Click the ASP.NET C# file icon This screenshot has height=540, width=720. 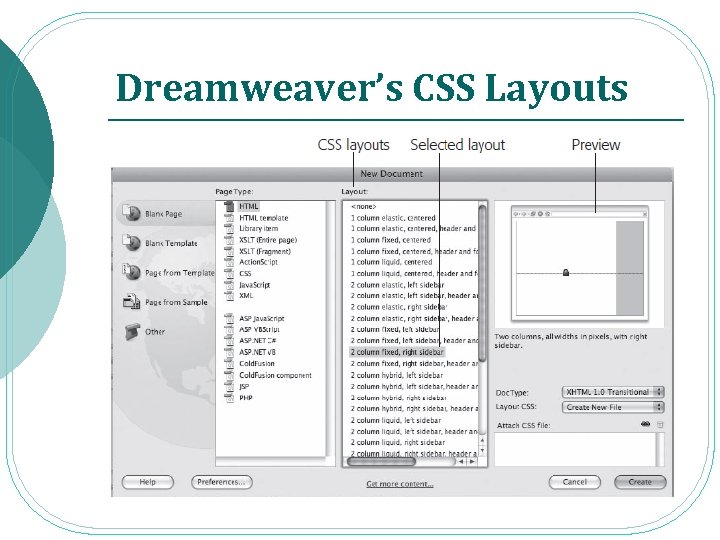click(229, 341)
